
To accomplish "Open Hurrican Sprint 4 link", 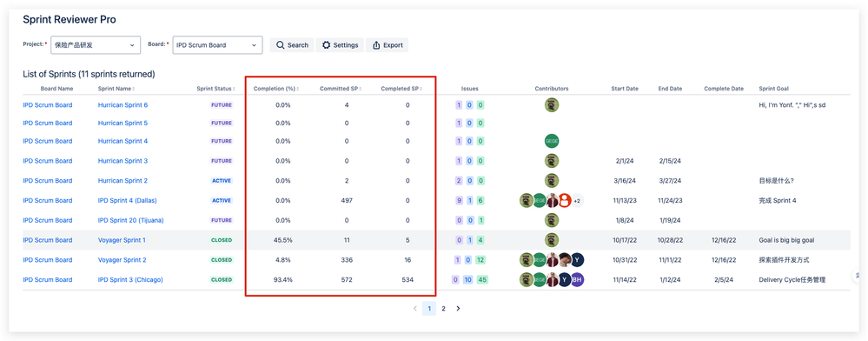I will 123,142.
